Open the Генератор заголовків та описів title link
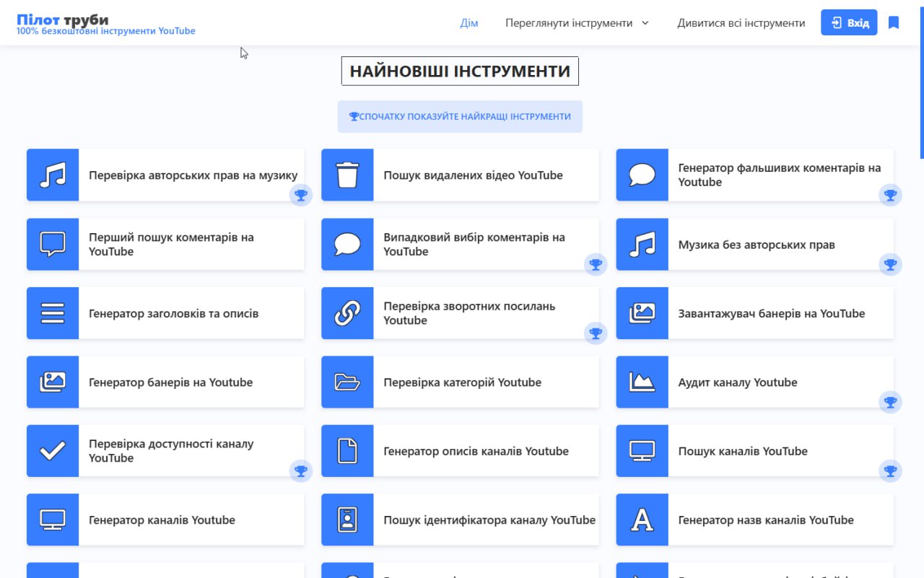924x578 pixels. point(173,313)
